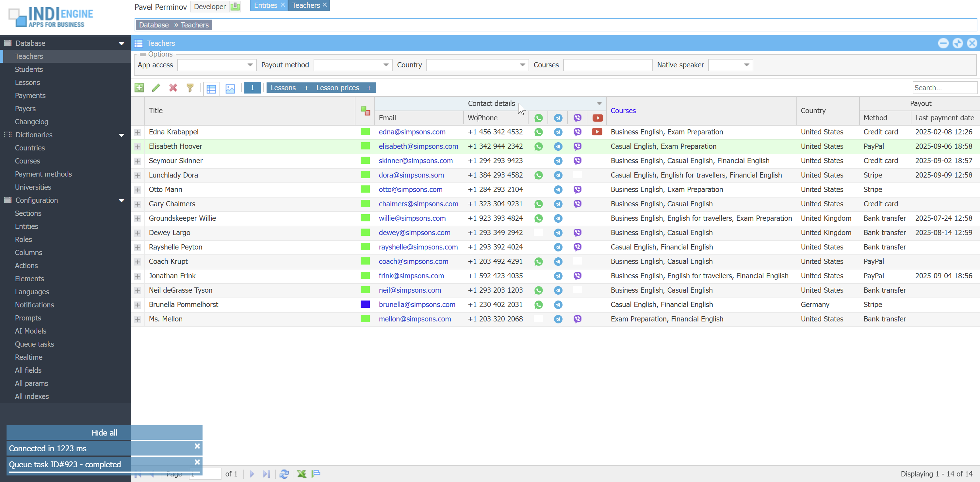Switch to grid table view
This screenshot has width=980, height=482.
[x=211, y=89]
